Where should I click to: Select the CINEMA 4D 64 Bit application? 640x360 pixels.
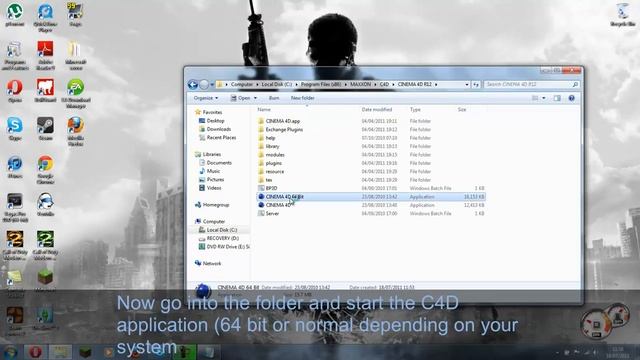(x=371, y=197)
